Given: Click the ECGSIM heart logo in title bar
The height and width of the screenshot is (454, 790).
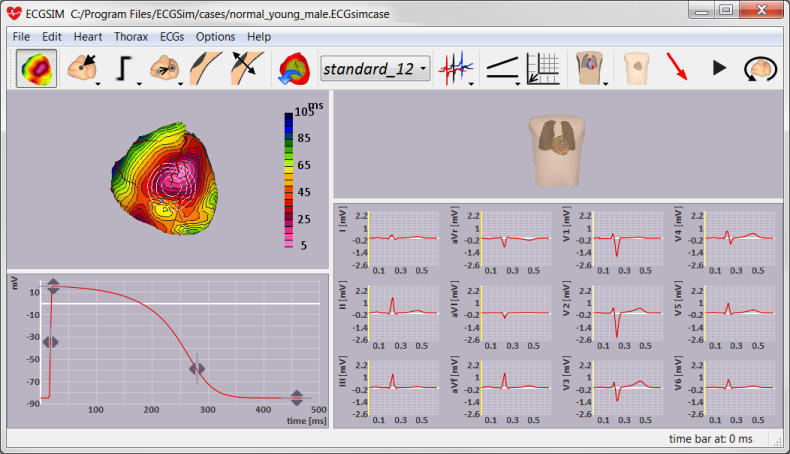Looking at the screenshot, I should click(x=14, y=13).
